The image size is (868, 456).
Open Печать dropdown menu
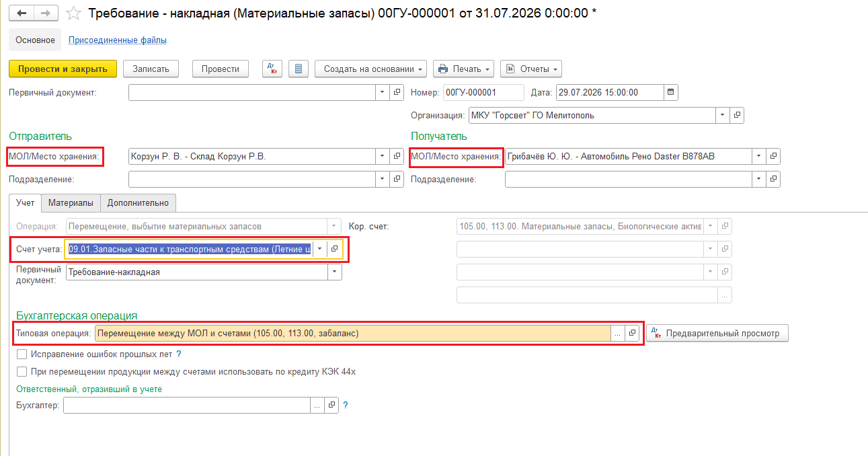click(463, 69)
